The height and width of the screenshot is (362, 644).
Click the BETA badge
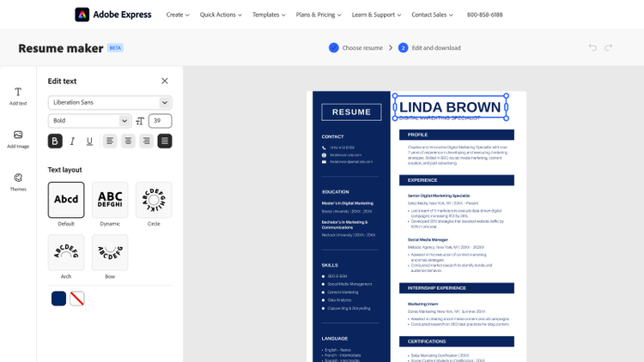tap(115, 48)
